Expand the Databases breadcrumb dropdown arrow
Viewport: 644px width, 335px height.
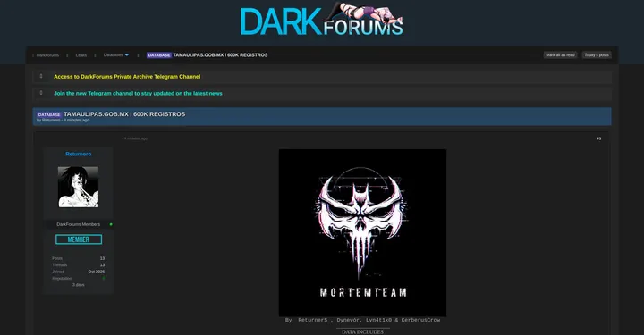(x=126, y=55)
